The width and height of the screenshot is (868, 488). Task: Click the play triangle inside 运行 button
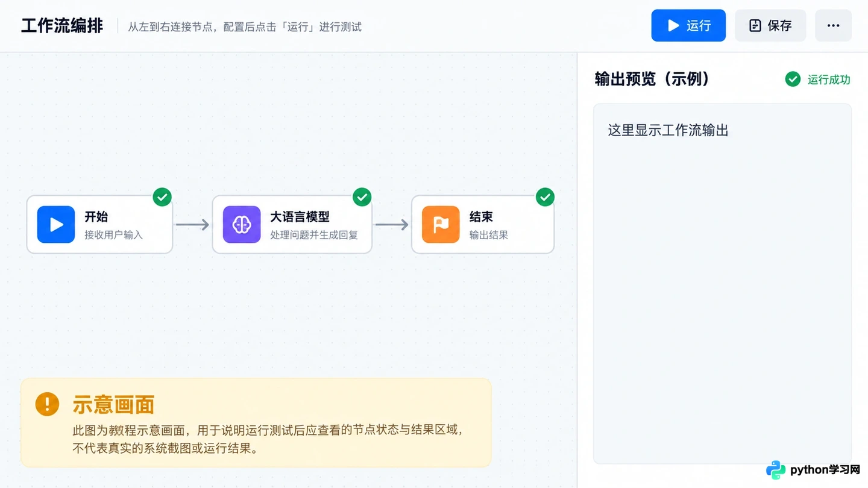(673, 25)
